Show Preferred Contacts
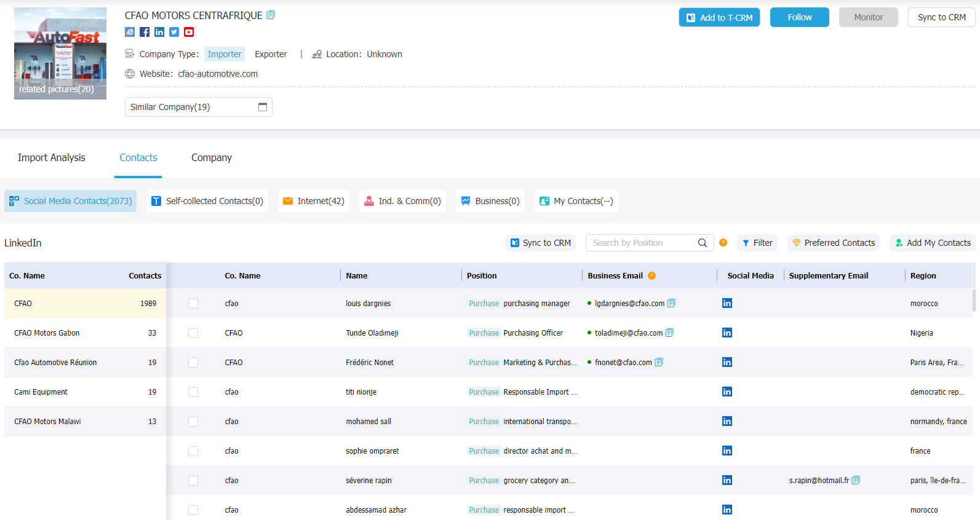The height and width of the screenshot is (520, 980). pos(834,243)
